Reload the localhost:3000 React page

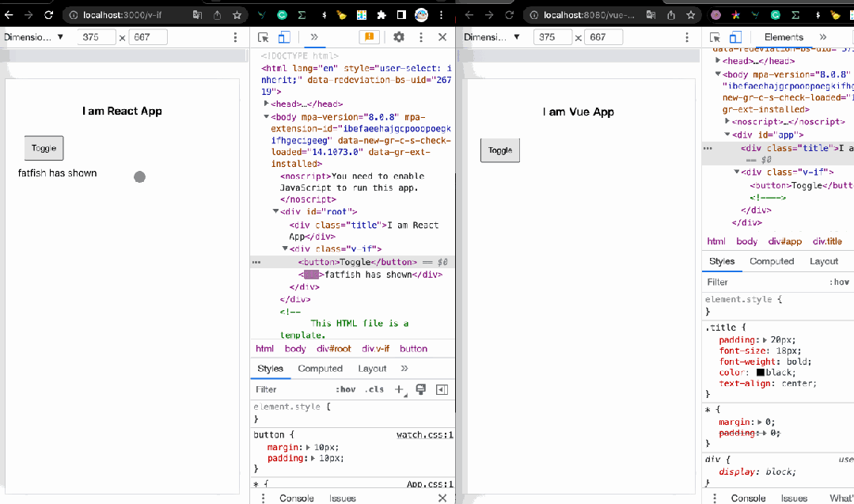48,15
